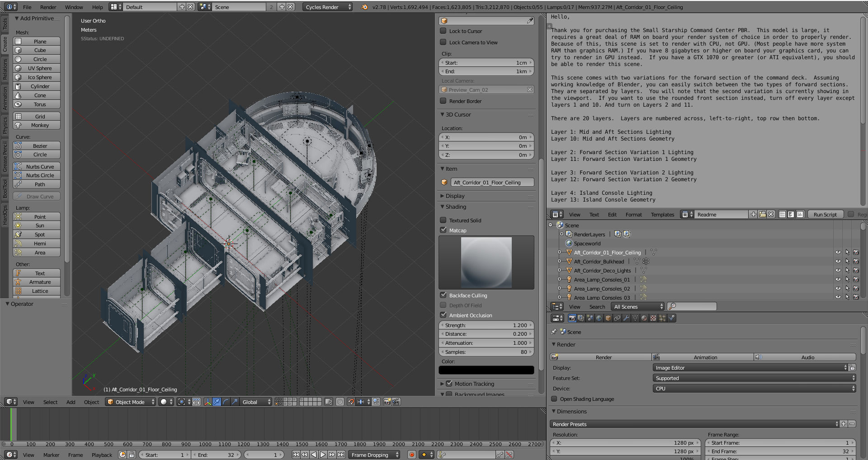Hide Aft_Corridor_Bulkhead using its eye icon

tap(838, 262)
